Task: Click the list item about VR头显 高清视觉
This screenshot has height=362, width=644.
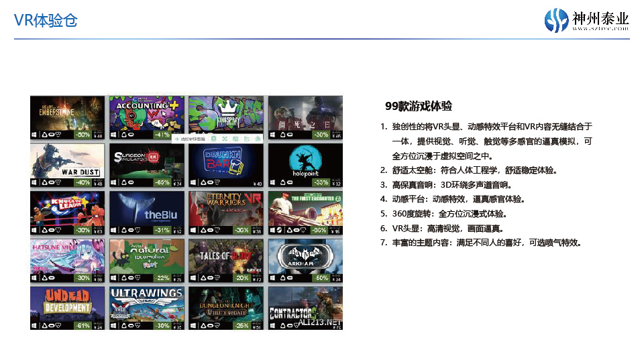Action: [441, 228]
